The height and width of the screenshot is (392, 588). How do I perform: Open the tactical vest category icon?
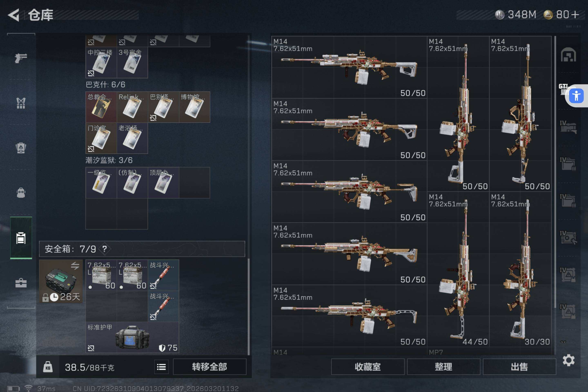21,103
